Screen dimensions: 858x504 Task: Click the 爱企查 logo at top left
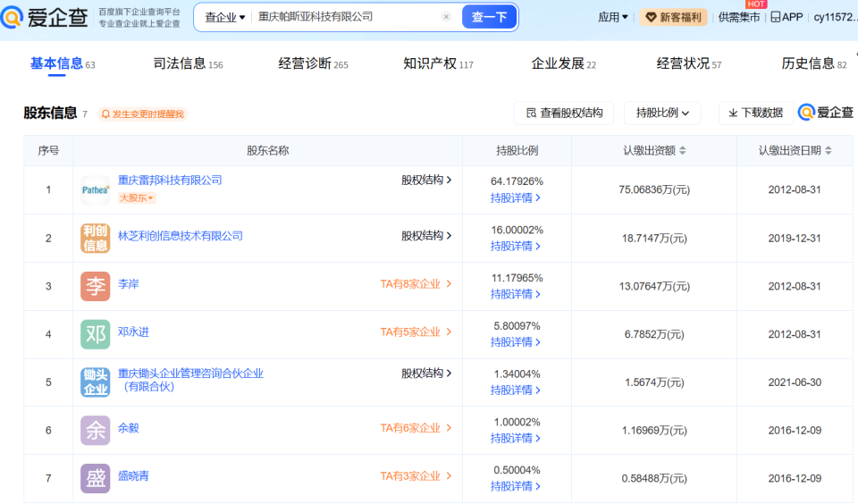coord(45,18)
